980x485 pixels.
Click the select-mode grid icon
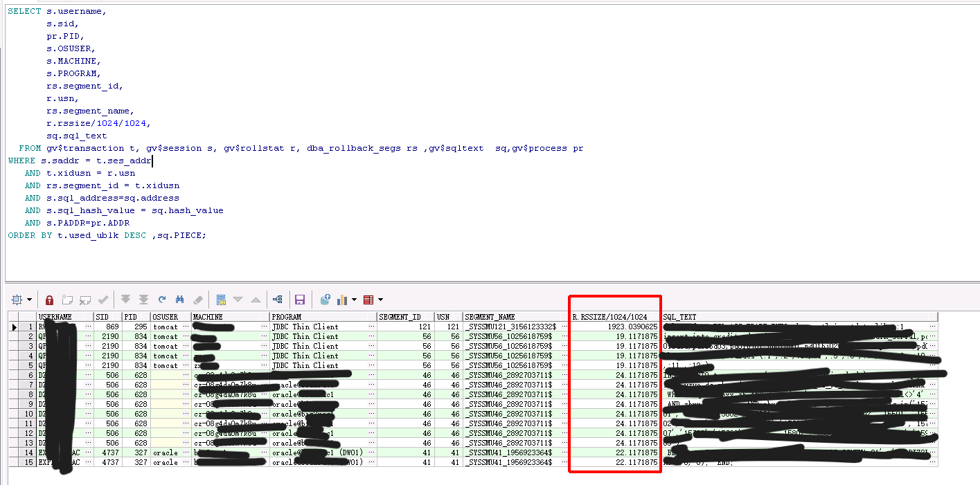[17, 300]
